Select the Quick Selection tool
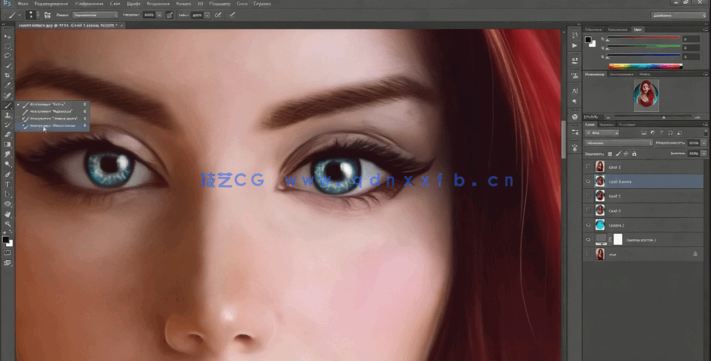This screenshot has height=361, width=711. coord(7,66)
